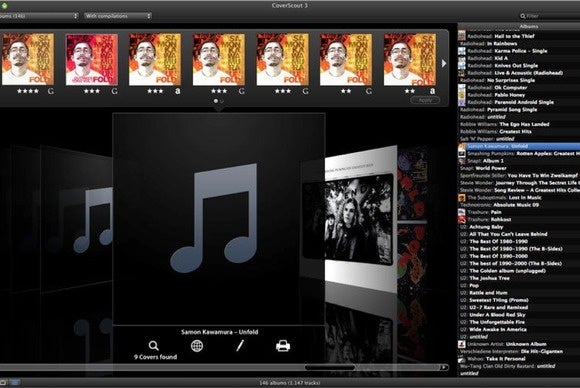Image resolution: width=580 pixels, height=388 pixels.
Task: Select U2: Achtung Baby
Action: click(519, 227)
